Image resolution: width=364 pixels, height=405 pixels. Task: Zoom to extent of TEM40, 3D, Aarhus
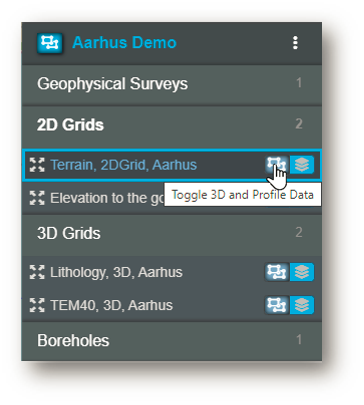click(37, 305)
